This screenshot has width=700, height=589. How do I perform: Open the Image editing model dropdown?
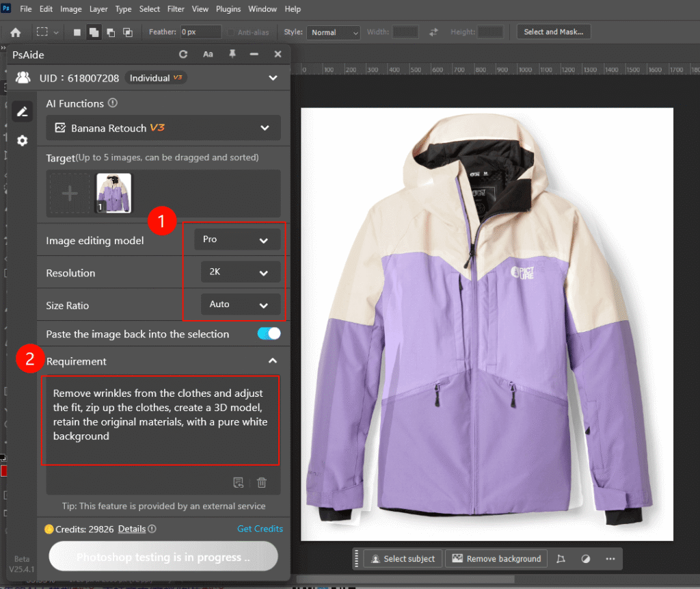click(236, 239)
